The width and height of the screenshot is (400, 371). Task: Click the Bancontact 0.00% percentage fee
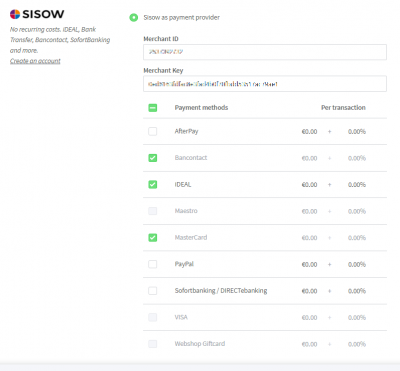(x=357, y=158)
